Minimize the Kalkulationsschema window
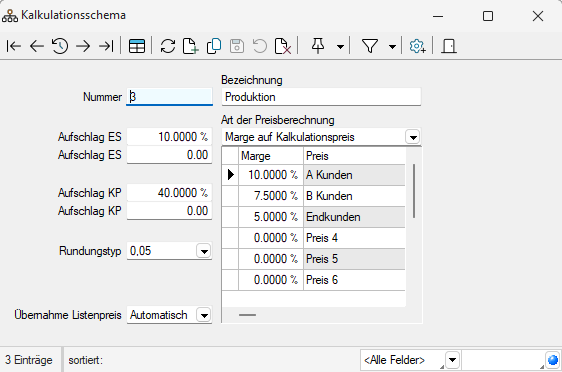 pos(438,16)
